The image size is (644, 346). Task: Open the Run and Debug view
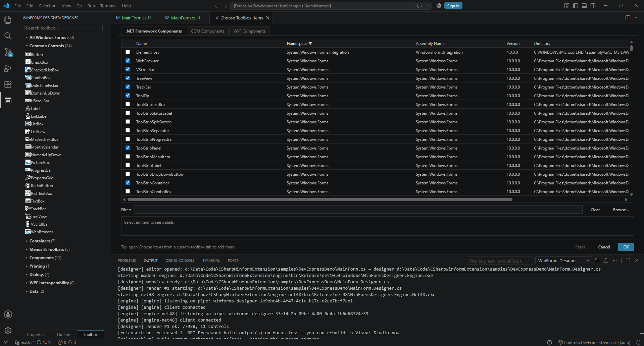[8, 68]
